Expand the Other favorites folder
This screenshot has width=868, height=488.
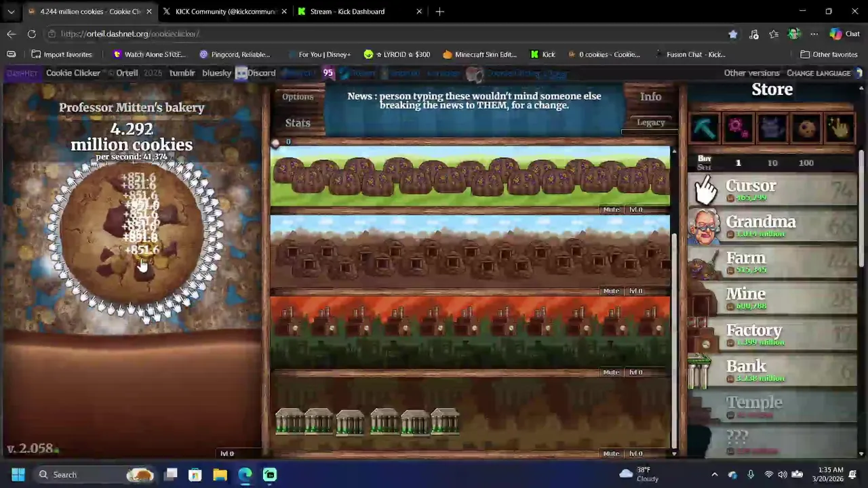point(829,54)
